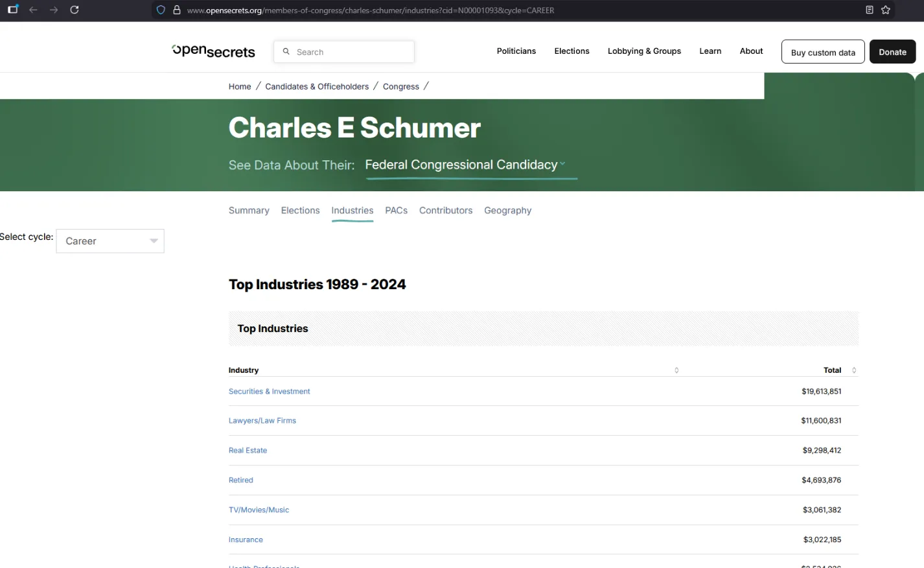
Task: Open the Geography tab
Action: click(x=508, y=211)
